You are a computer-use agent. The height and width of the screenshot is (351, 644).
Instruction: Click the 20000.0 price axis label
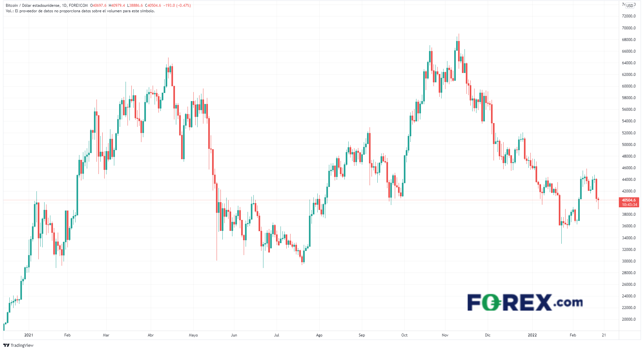point(629,319)
